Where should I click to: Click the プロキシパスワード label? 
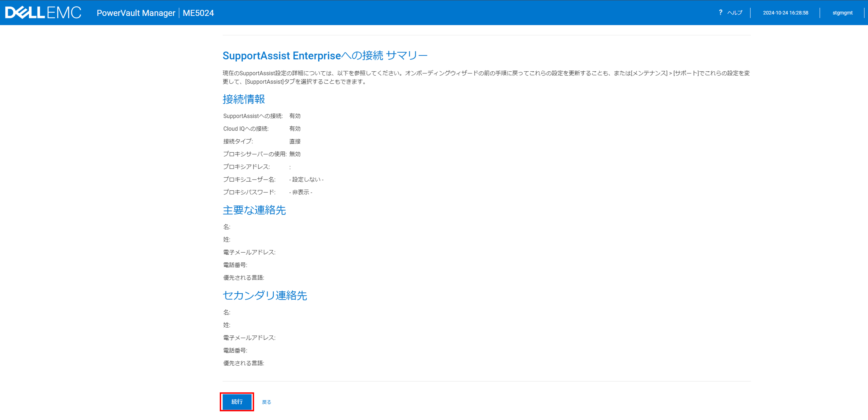pyautogui.click(x=249, y=192)
